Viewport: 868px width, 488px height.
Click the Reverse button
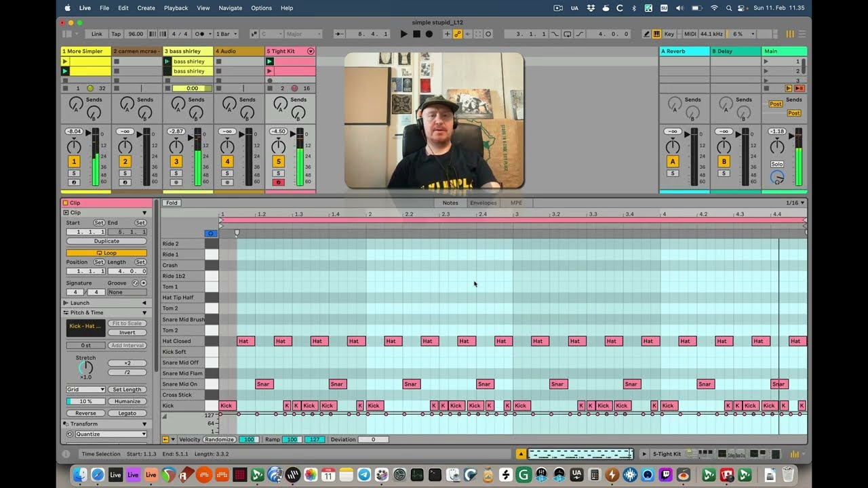click(85, 413)
